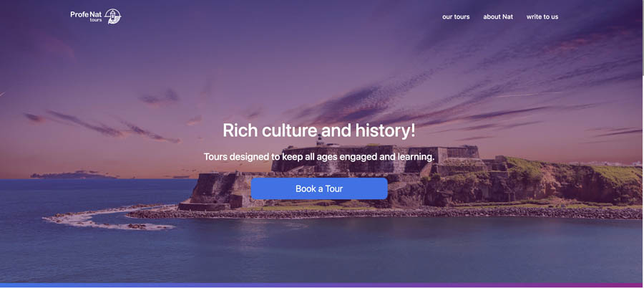Click the blue "Book a Tour" button
The height and width of the screenshot is (288, 644).
(319, 189)
